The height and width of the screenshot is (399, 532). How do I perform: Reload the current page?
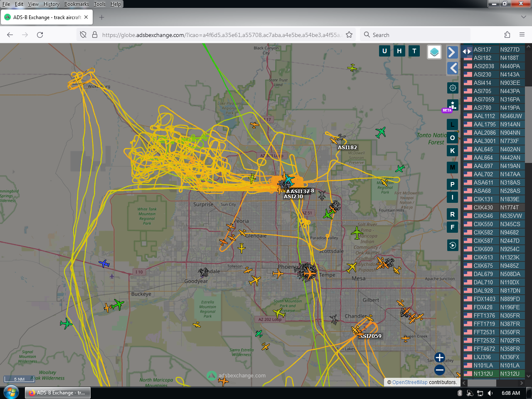tap(40, 35)
